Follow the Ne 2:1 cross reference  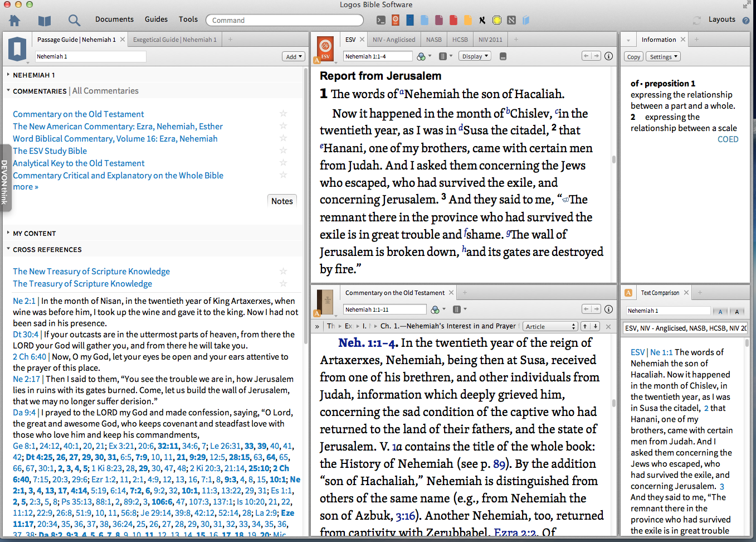24,301
